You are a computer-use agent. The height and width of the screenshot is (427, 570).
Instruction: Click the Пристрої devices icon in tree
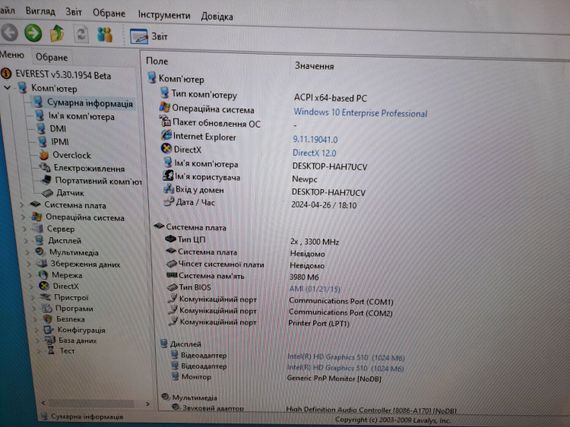pyautogui.click(x=45, y=297)
